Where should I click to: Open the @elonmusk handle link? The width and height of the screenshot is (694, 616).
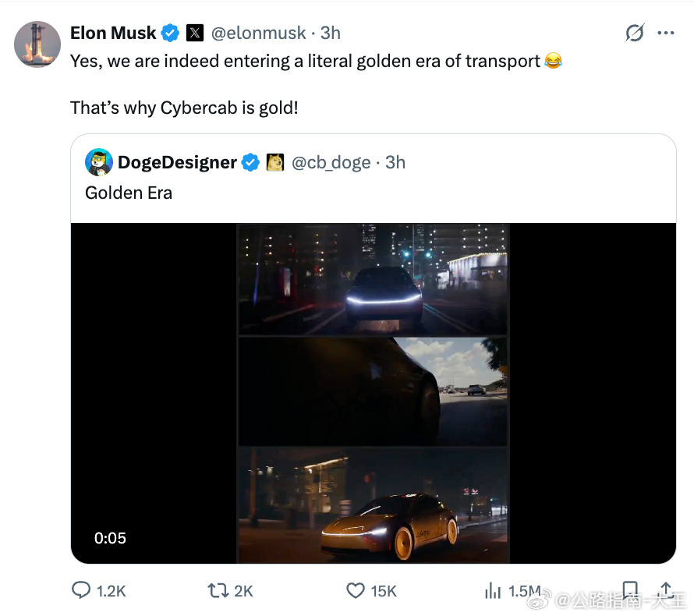(258, 34)
